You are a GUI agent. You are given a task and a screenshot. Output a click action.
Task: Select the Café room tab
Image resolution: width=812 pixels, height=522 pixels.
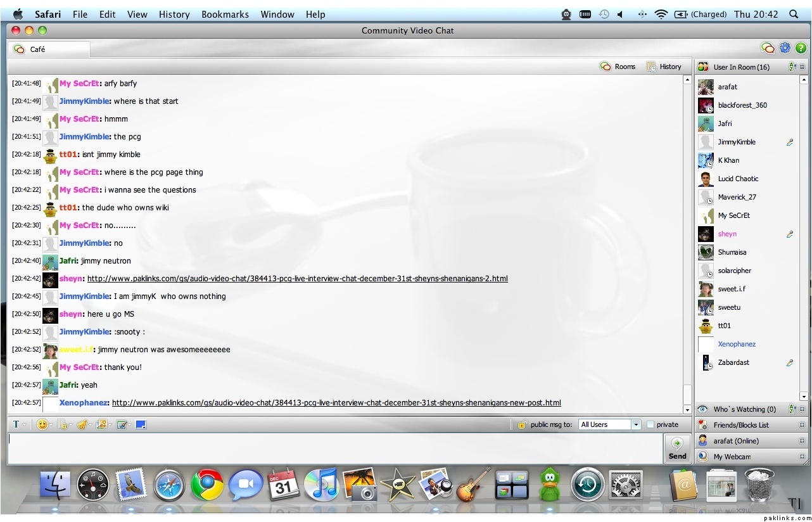pos(48,49)
